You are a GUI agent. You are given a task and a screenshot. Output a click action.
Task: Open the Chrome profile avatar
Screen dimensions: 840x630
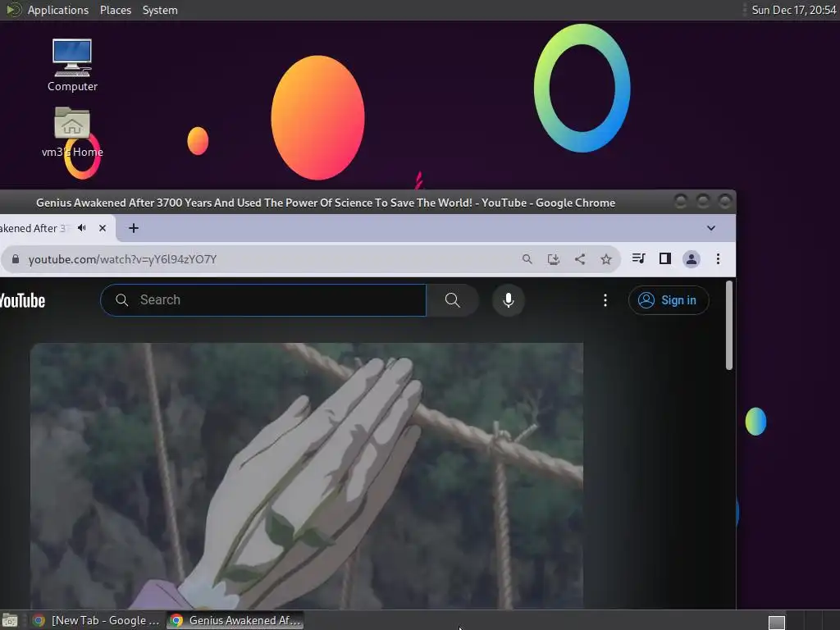691,259
